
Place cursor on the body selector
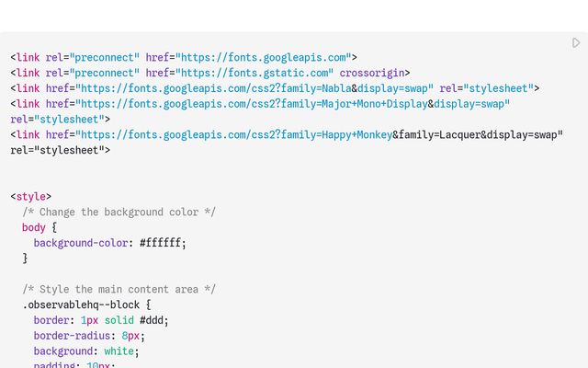pos(34,227)
